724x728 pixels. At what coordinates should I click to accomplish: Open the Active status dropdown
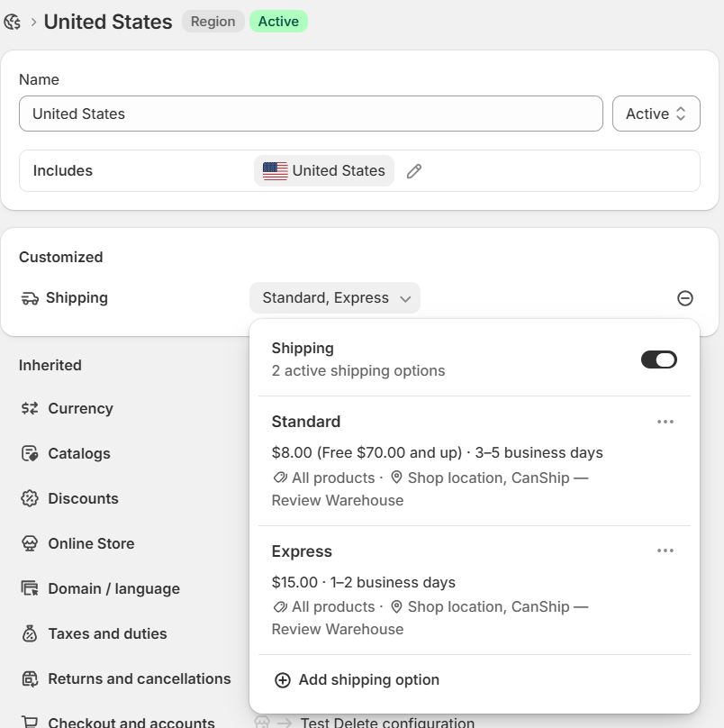point(656,114)
